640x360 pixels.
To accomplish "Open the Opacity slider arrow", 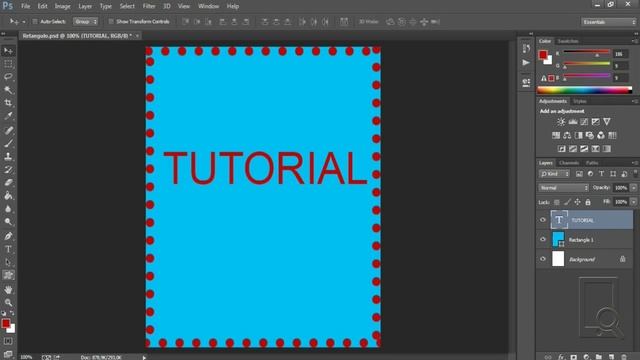I will [x=633, y=188].
